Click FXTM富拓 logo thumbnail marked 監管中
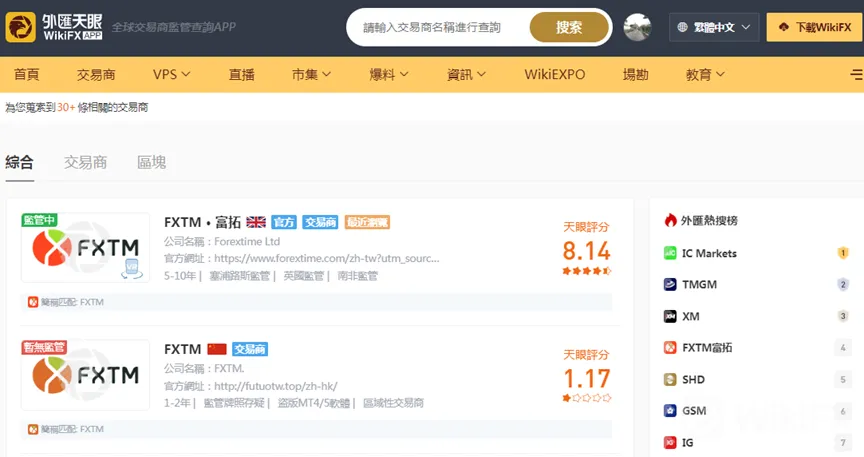The height and width of the screenshot is (457, 864). click(85, 248)
